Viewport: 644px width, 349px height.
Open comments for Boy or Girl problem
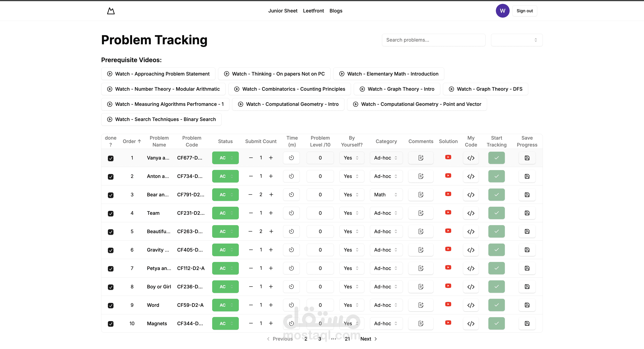click(x=421, y=287)
